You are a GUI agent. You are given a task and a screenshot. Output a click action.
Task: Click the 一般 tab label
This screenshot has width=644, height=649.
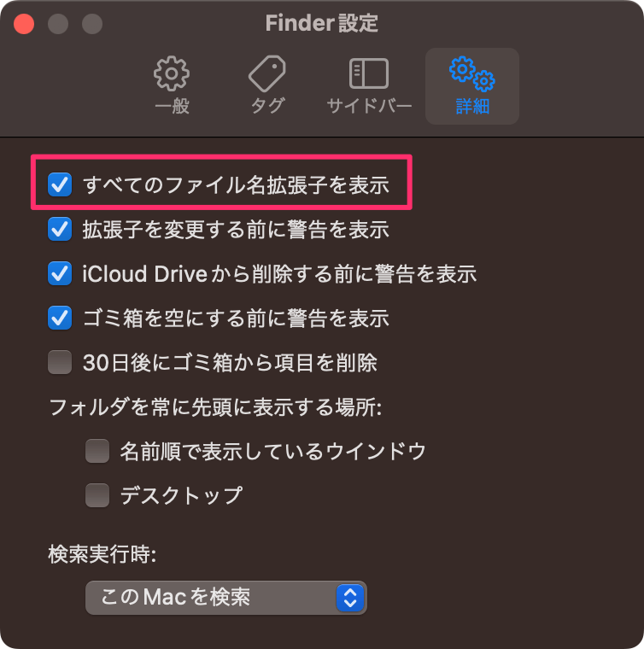coord(173,106)
